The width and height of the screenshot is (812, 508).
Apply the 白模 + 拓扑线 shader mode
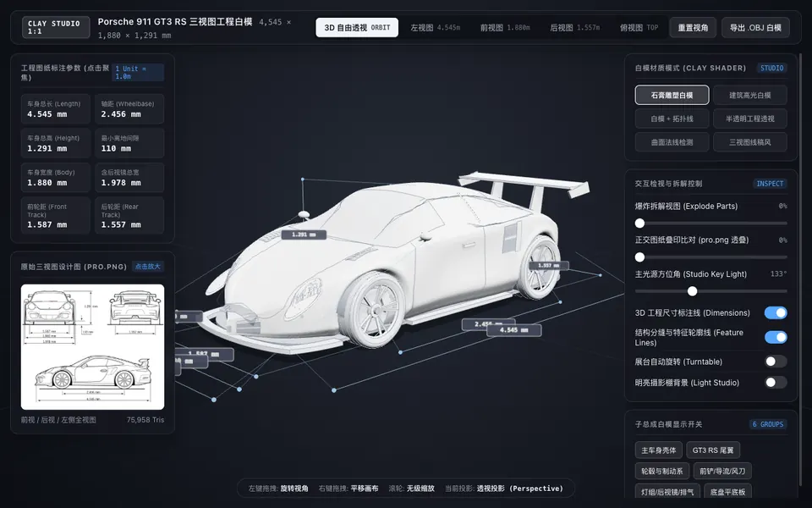click(x=672, y=119)
